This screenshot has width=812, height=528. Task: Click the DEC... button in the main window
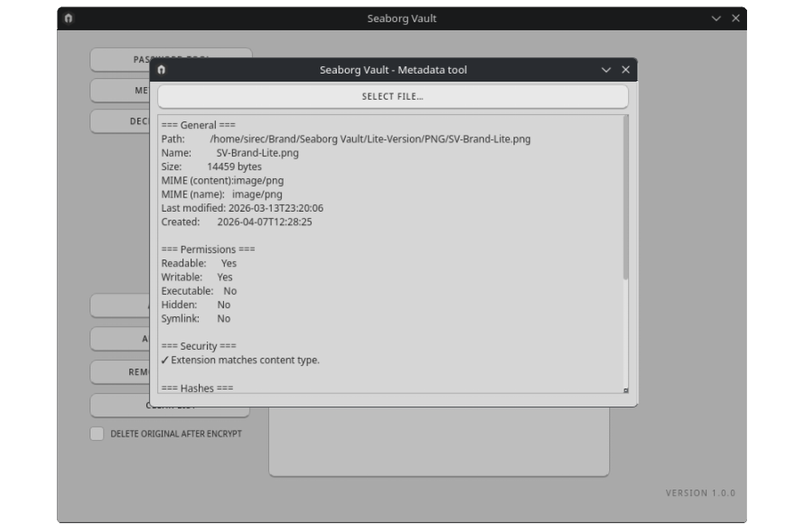[119, 121]
